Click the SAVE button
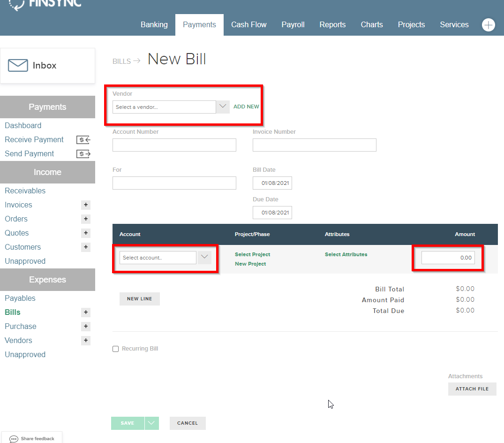Screen dimensions: 504x443 pyautogui.click(x=128, y=423)
